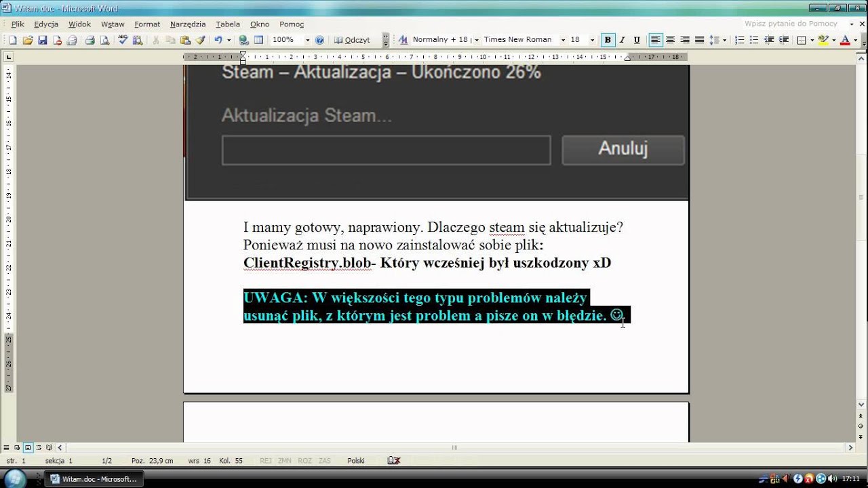Expand the border style dropdown arrow

tap(812, 40)
